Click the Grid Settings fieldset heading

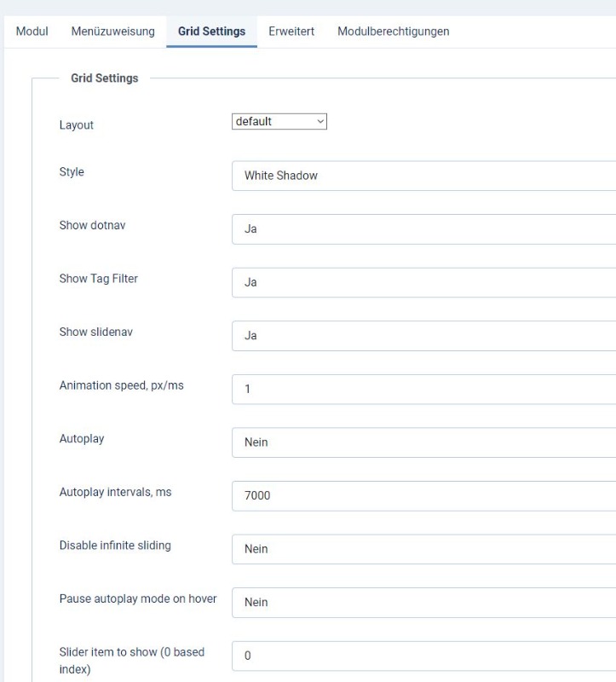(104, 78)
